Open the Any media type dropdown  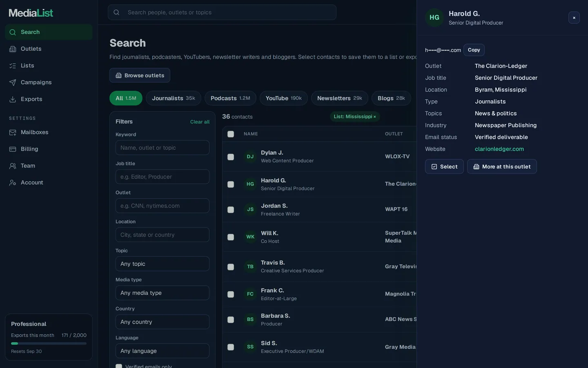tap(163, 293)
